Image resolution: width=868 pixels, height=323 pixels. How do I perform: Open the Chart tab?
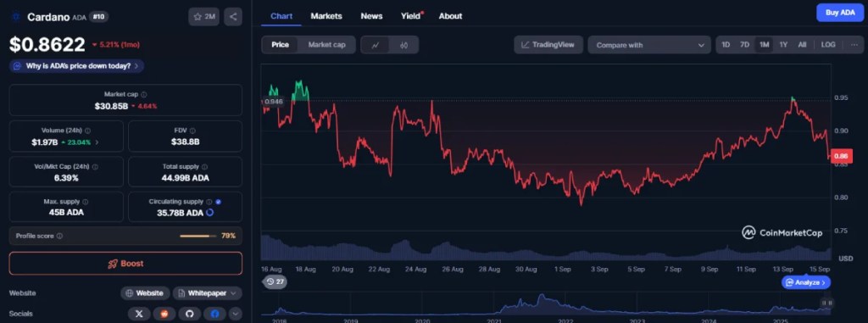click(281, 16)
